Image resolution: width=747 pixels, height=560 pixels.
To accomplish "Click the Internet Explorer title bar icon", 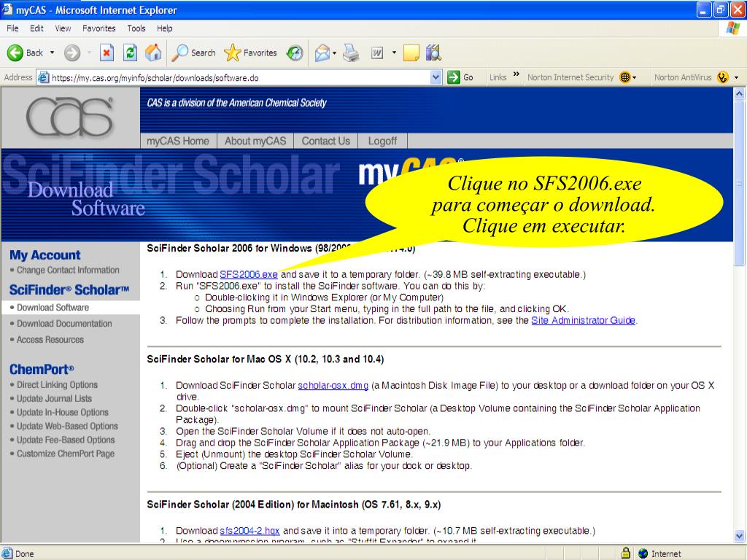I will (7, 9).
